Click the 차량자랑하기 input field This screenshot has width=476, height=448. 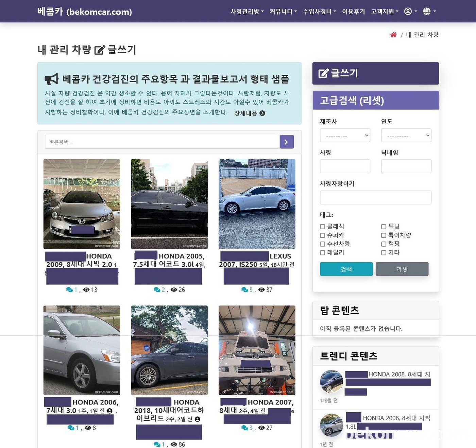[375, 197]
